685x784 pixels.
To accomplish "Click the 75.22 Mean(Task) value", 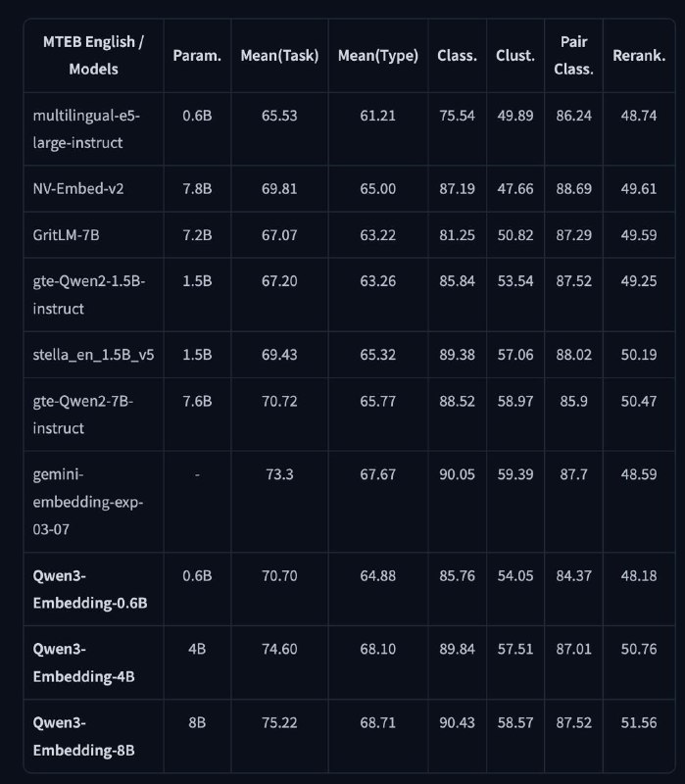I will [279, 722].
